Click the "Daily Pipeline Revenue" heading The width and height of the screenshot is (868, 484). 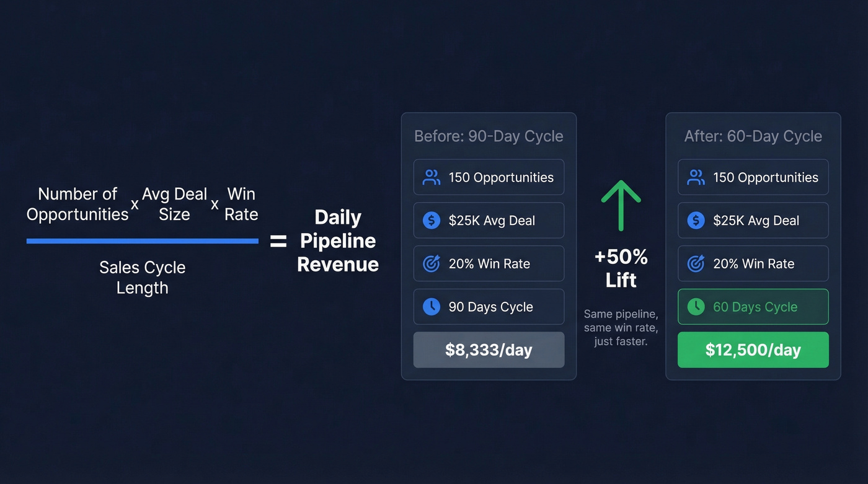338,241
